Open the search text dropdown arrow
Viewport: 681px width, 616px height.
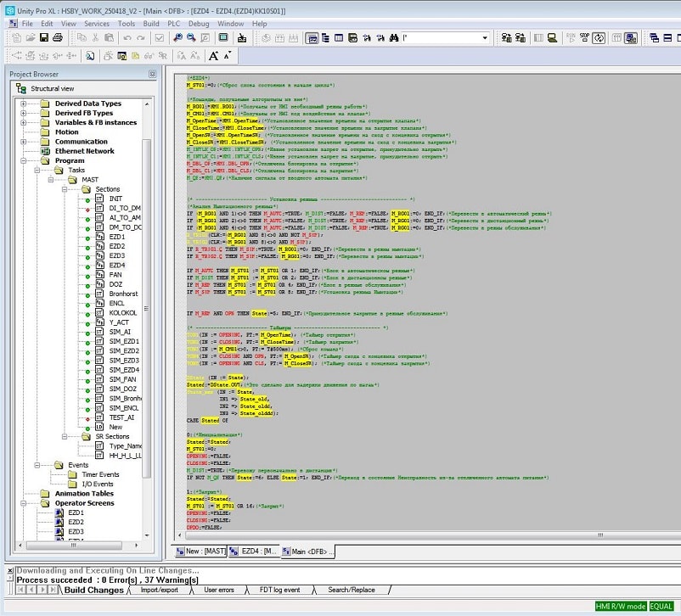[485, 38]
